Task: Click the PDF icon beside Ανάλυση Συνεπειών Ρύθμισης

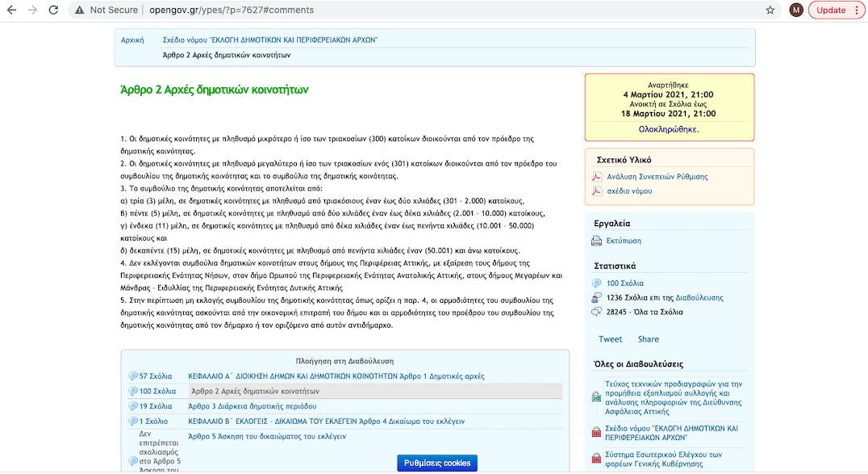Action: click(x=597, y=176)
